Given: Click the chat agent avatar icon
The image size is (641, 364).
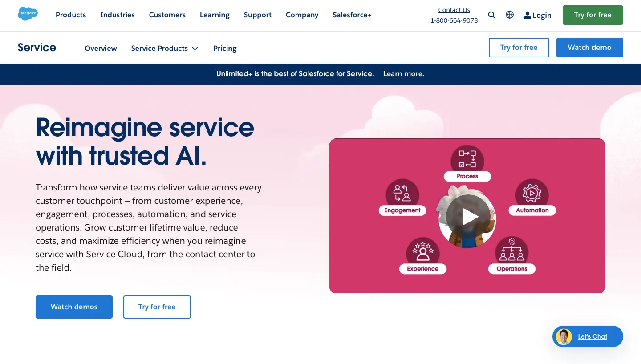Looking at the screenshot, I should (564, 336).
